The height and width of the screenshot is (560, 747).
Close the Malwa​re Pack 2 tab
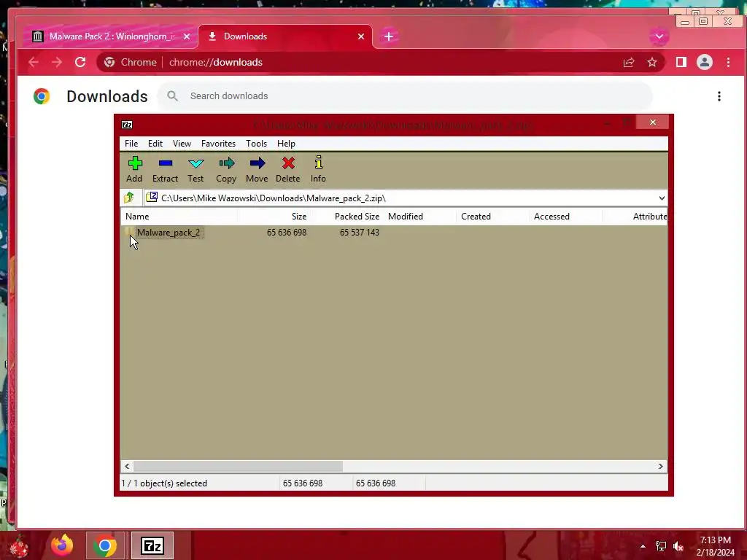click(187, 36)
